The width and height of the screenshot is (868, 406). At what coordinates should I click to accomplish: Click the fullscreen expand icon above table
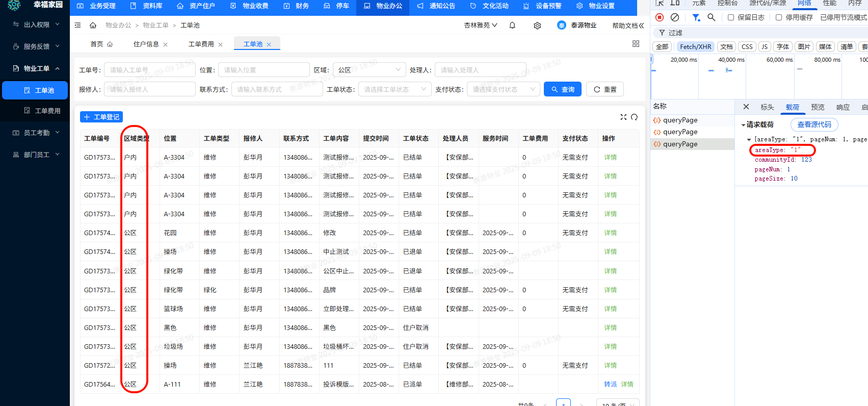coord(623,117)
